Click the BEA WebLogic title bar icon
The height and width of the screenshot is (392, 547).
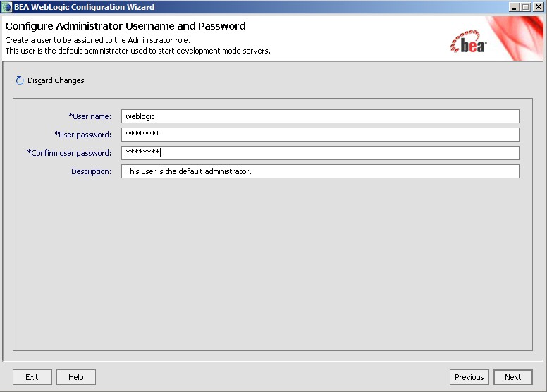[6, 7]
